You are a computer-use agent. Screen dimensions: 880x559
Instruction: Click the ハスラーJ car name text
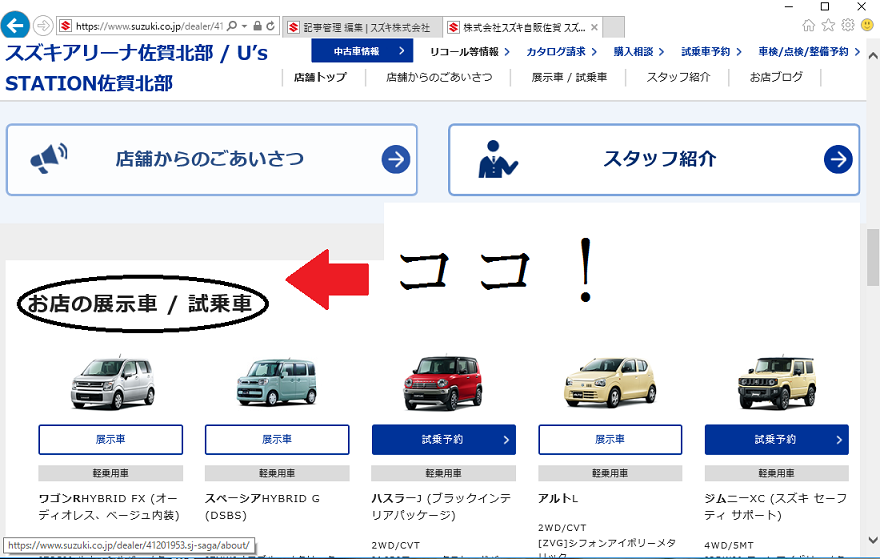tap(441, 506)
